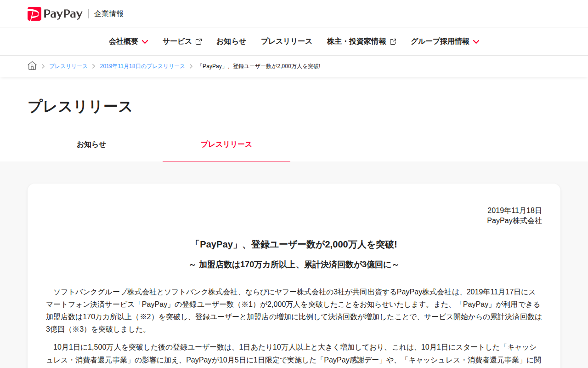Click the home icon in breadcrumb
The height and width of the screenshot is (368, 588).
[32, 66]
